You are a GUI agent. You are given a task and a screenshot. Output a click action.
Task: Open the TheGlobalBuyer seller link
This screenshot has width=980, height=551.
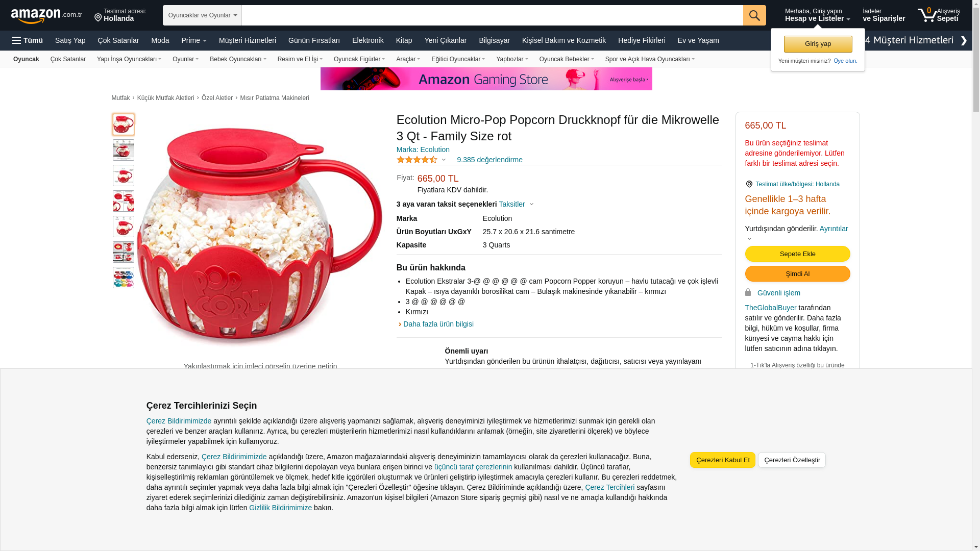point(770,308)
